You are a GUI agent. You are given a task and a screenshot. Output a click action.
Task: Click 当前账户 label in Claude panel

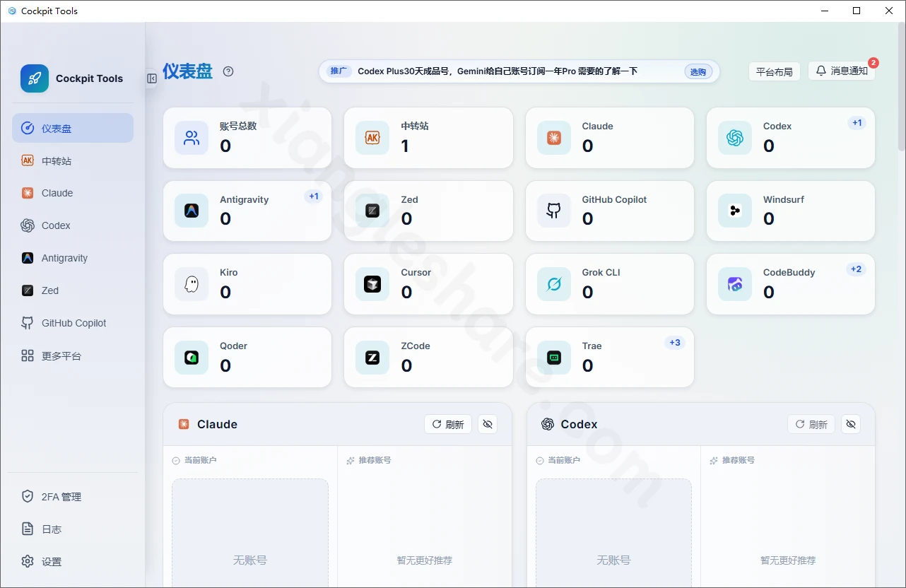pos(200,460)
